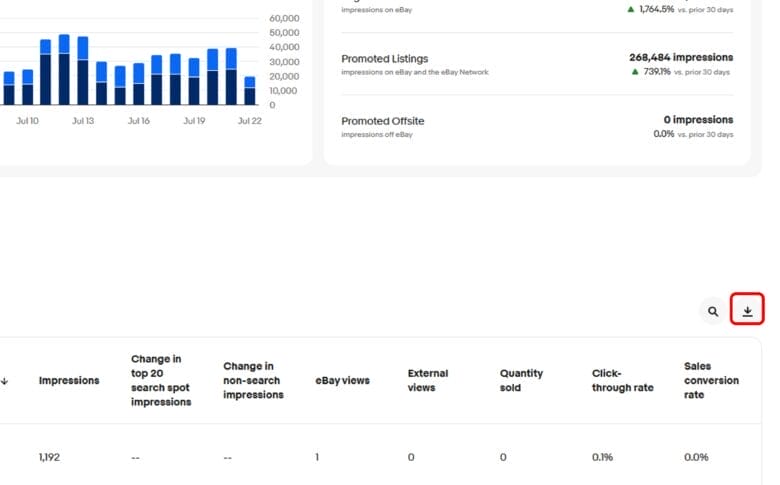The image size is (780, 485).
Task: Click the 1,192 impressions table cell
Action: pos(50,457)
